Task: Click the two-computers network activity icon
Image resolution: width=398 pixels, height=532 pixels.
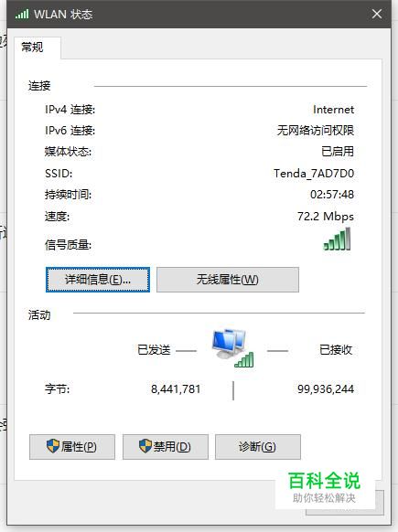Action: 232,348
